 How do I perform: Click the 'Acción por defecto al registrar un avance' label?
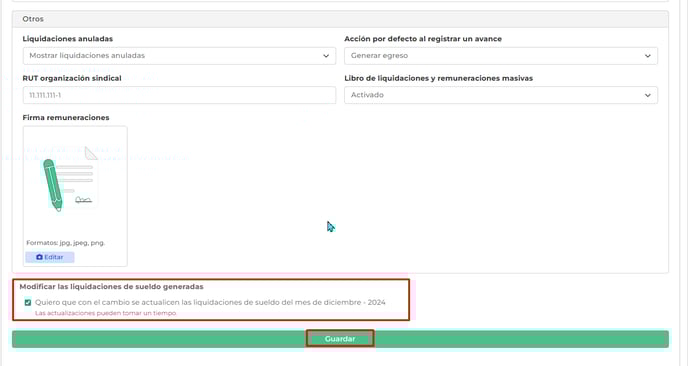coord(423,39)
